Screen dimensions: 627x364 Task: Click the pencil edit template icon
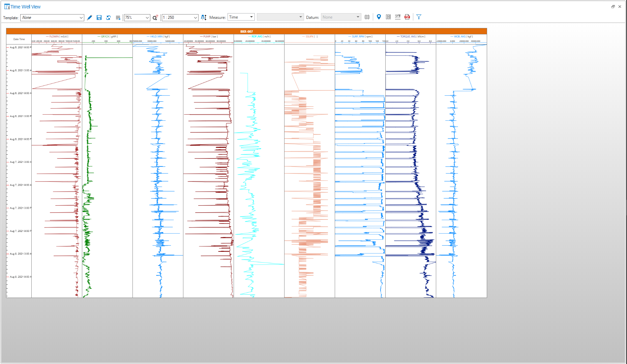(89, 18)
